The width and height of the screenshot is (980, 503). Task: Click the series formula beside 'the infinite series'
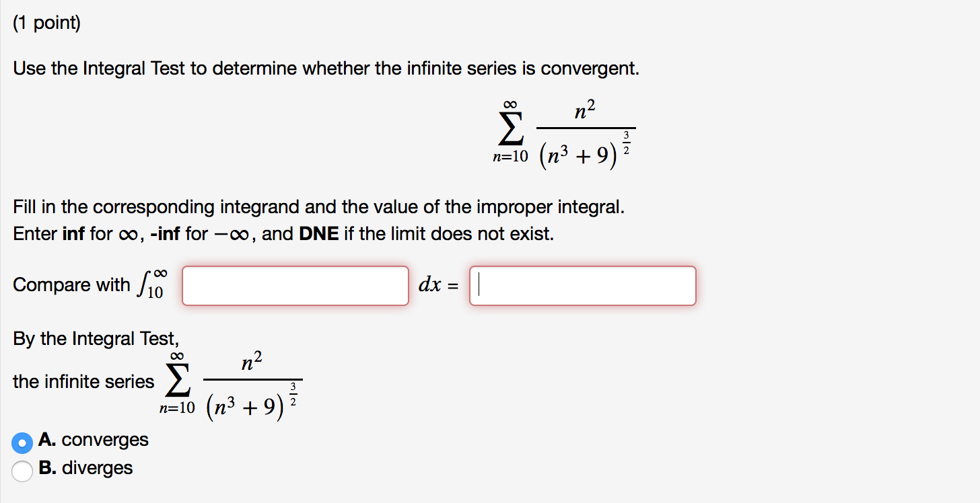pos(230,383)
